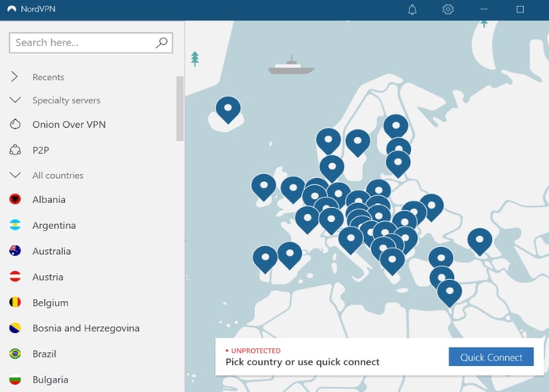This screenshot has width=549, height=392.
Task: Collapse the All countries list
Action: [x=15, y=176]
